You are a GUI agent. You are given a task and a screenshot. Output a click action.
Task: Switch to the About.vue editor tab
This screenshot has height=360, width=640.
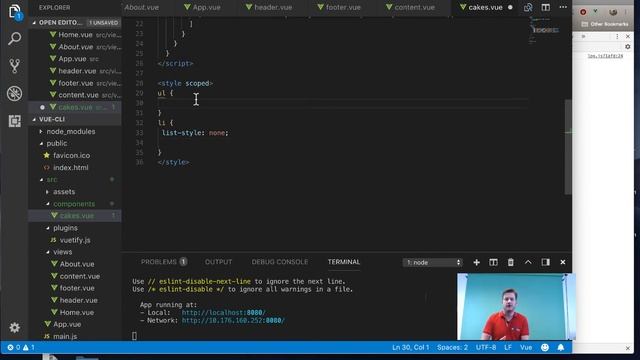pyautogui.click(x=142, y=7)
